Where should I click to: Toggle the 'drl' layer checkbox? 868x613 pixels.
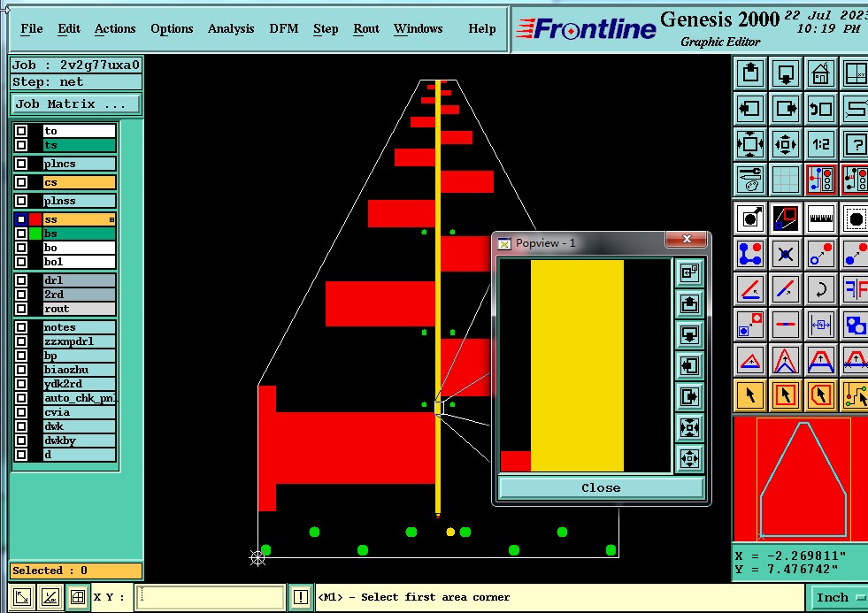(21, 280)
